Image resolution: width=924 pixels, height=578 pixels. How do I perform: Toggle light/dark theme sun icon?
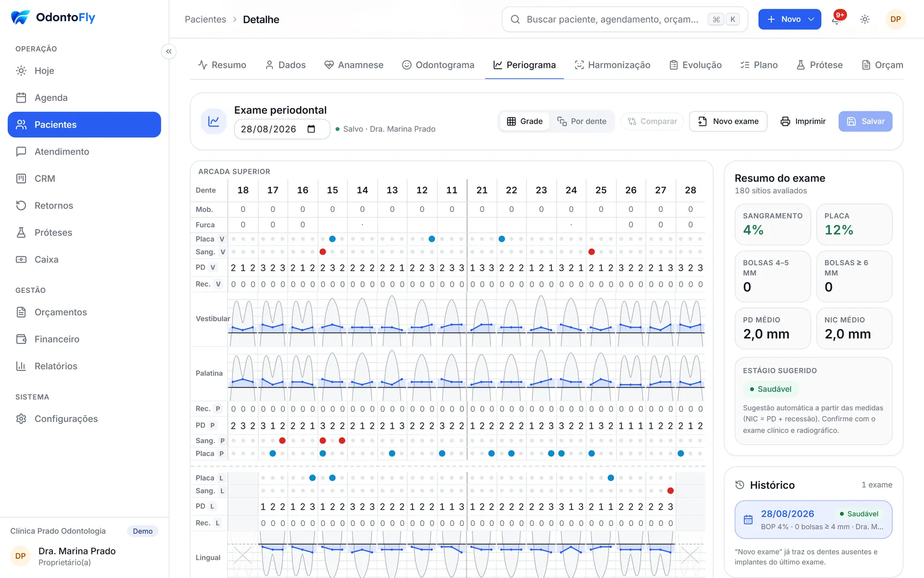pyautogui.click(x=865, y=19)
